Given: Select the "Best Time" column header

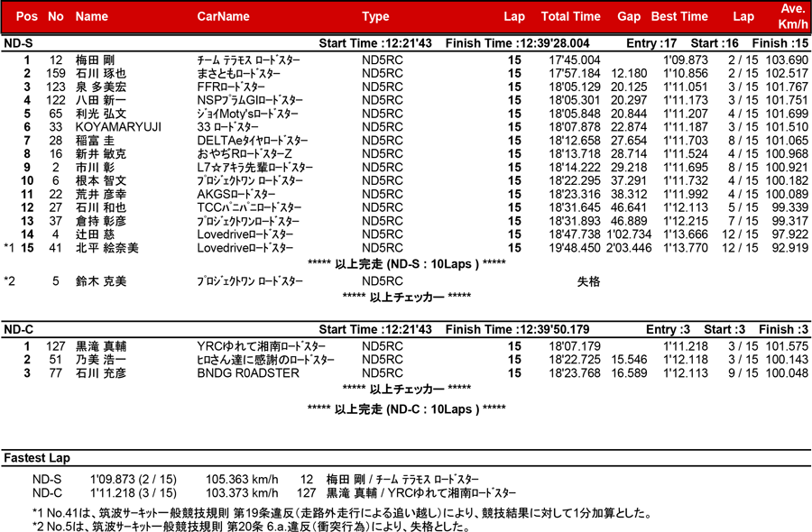Looking at the screenshot, I should pos(679,16).
